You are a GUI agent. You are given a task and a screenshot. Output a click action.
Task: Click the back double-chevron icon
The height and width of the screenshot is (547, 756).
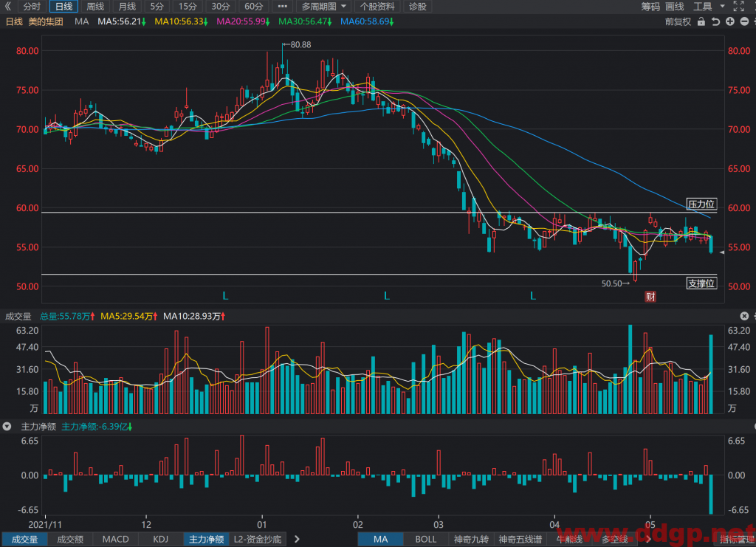[7, 6]
